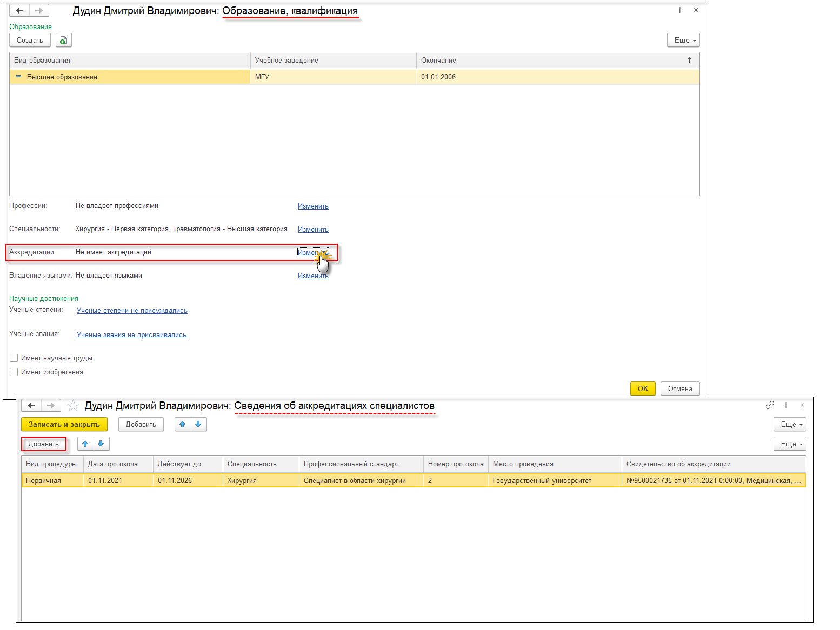
Task: Click Изменить link for Аккредитации
Action: pyautogui.click(x=313, y=252)
